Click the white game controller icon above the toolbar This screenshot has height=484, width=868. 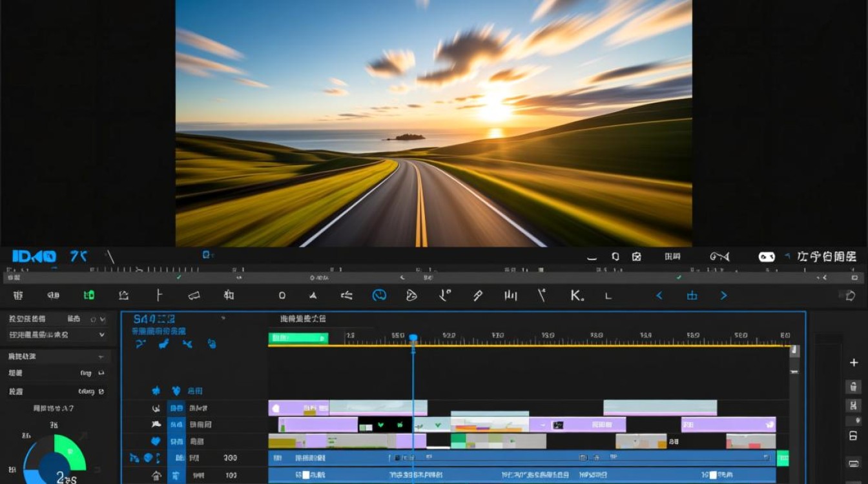[767, 256]
